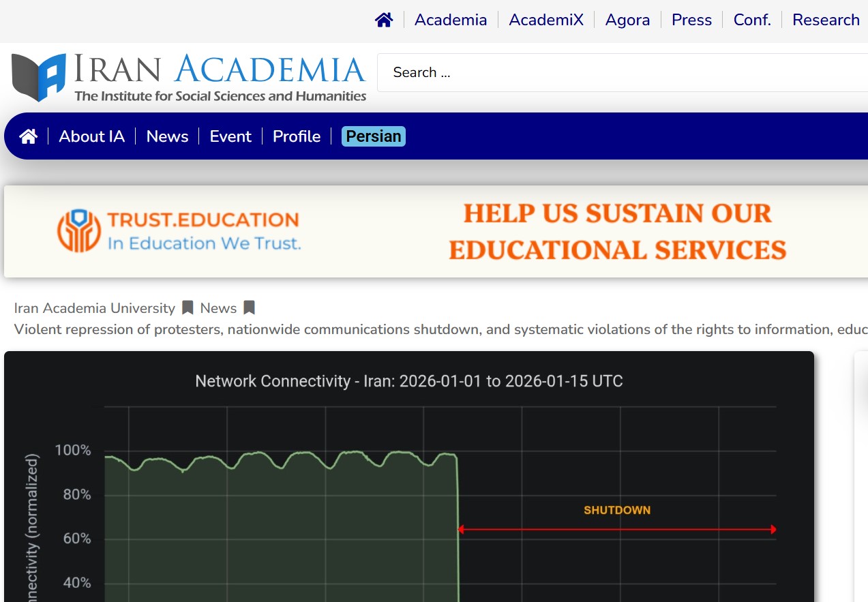The height and width of the screenshot is (602, 868).
Task: Open the Academia top link
Action: pos(451,20)
